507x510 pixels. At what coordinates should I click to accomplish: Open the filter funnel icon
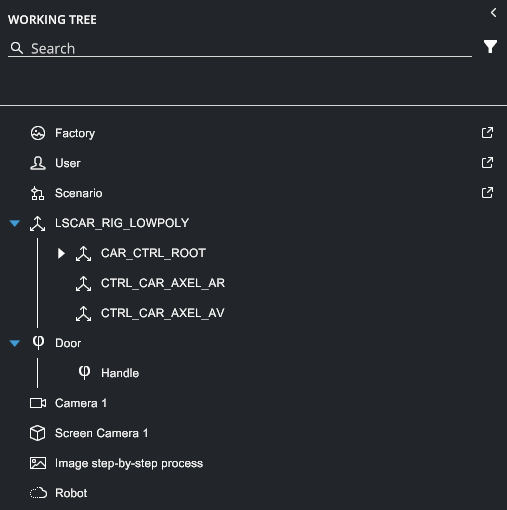pos(490,47)
